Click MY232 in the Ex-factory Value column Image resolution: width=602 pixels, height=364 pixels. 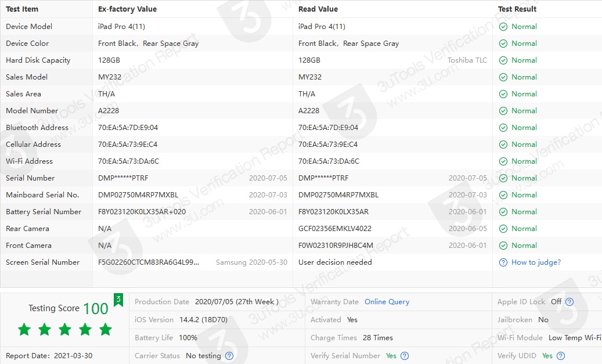[110, 77]
